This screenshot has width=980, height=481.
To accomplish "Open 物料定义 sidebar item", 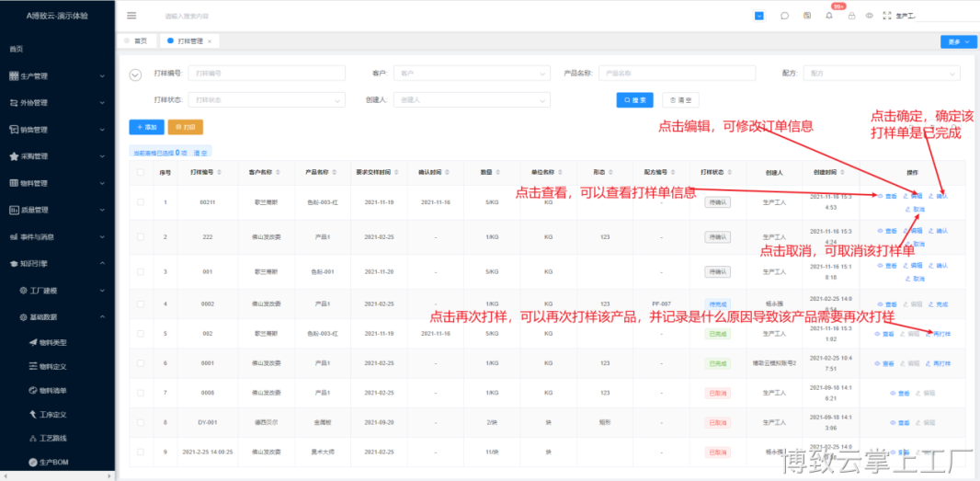I will [48, 366].
